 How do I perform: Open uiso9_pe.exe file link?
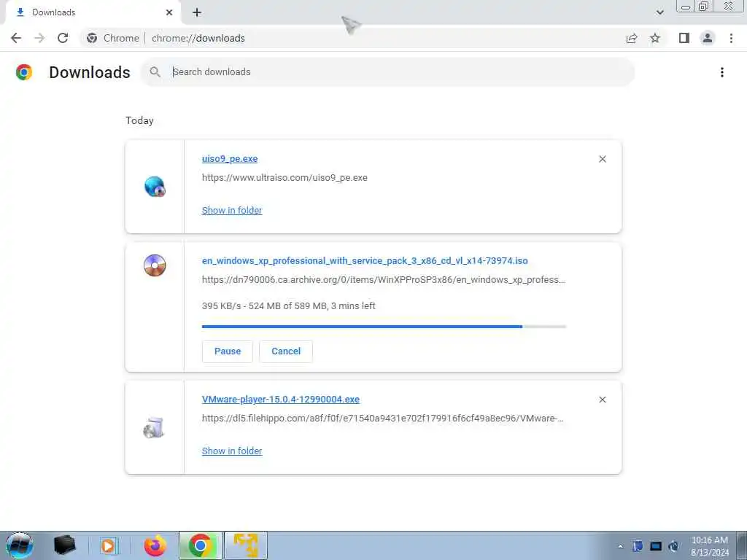[230, 158]
